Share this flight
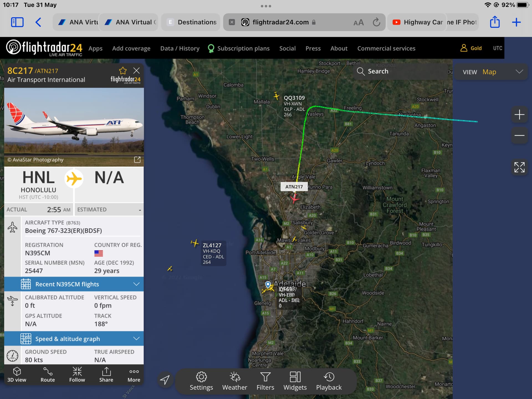The height and width of the screenshot is (399, 532). 106,375
